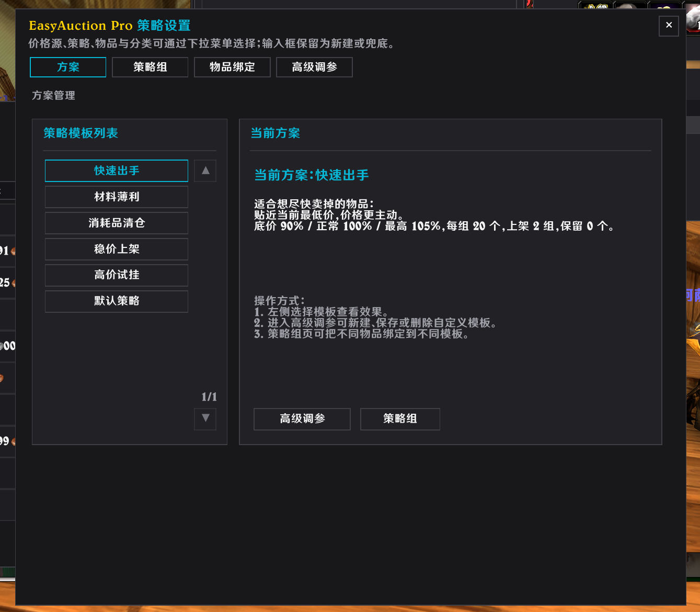This screenshot has height=612, width=700.
Task: Open the 物品绑定 tab
Action: (x=232, y=67)
